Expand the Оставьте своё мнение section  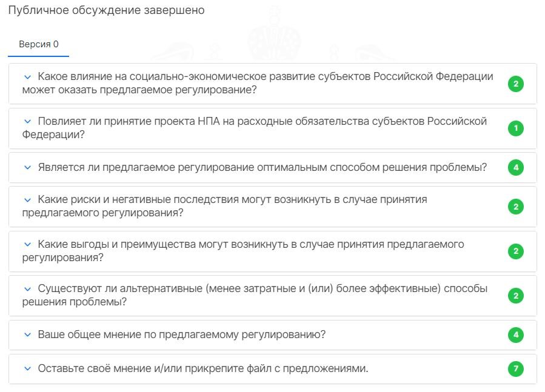point(25,368)
